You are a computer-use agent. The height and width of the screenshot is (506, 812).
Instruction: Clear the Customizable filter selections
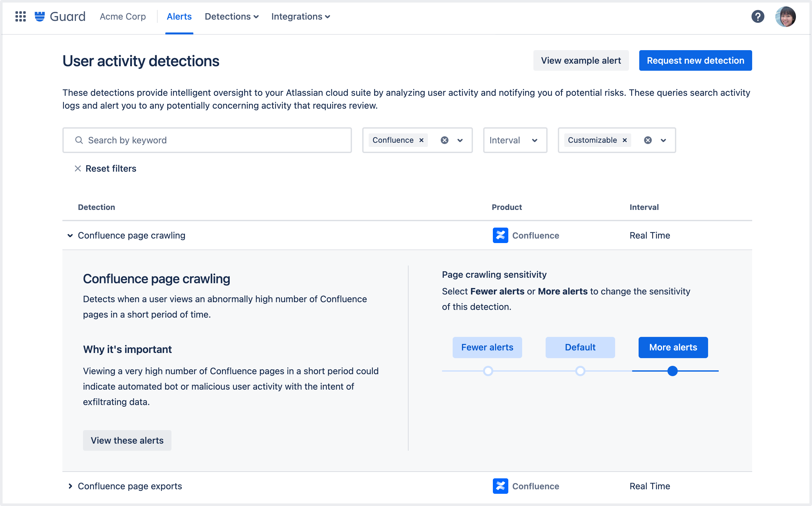tap(648, 140)
